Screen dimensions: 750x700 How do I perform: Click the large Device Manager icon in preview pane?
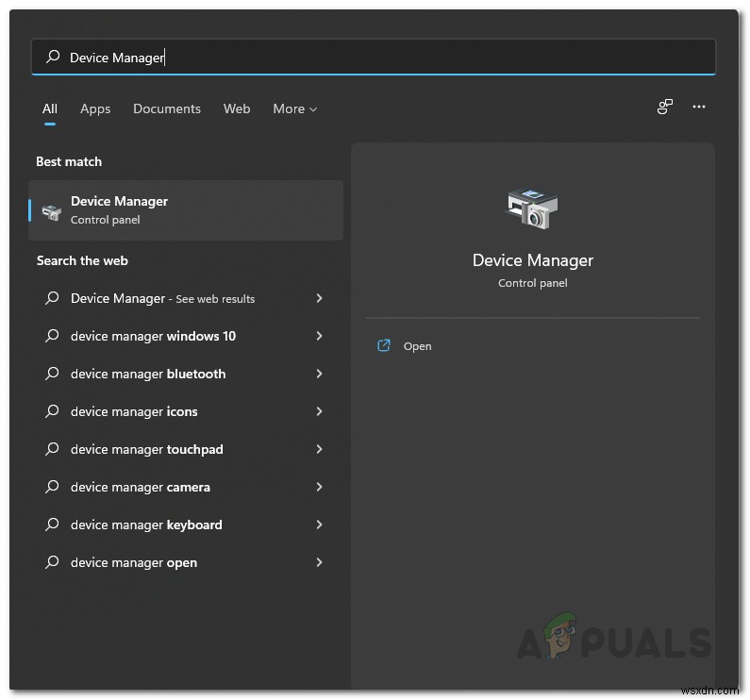tap(532, 208)
